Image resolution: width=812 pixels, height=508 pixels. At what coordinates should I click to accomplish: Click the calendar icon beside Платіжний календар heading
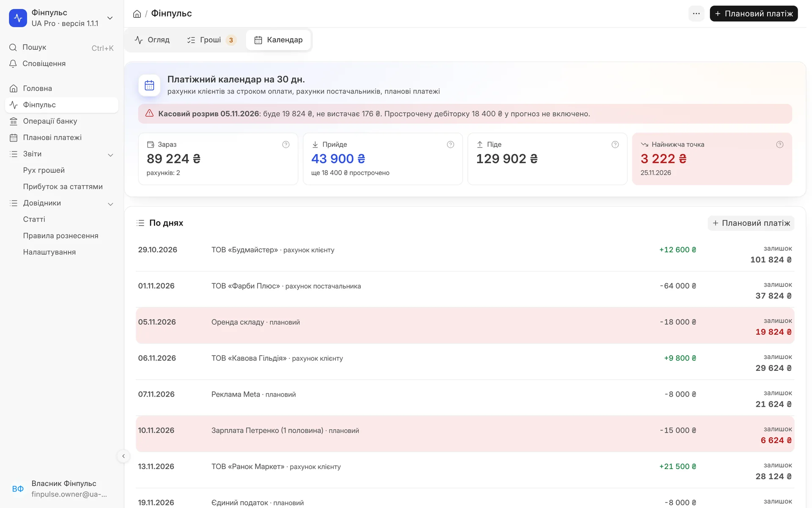pos(149,86)
